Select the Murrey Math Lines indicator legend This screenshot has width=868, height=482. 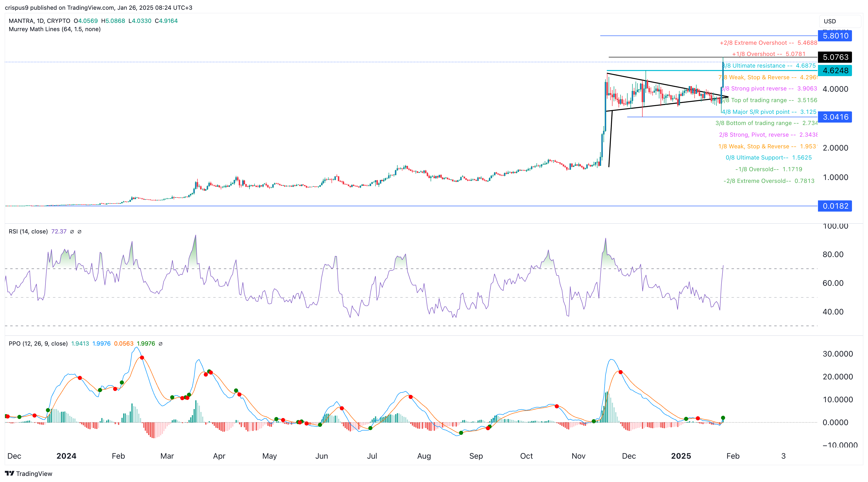click(x=55, y=29)
